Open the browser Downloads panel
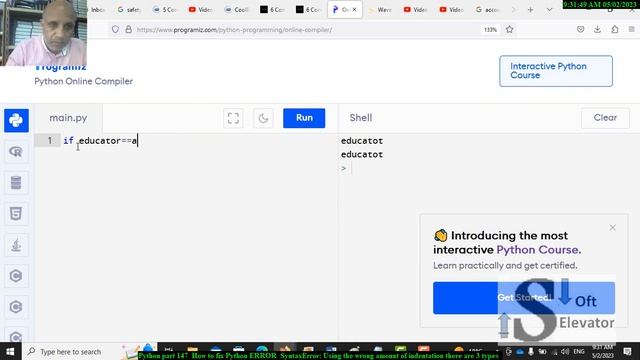The image size is (640, 360). [x=598, y=29]
